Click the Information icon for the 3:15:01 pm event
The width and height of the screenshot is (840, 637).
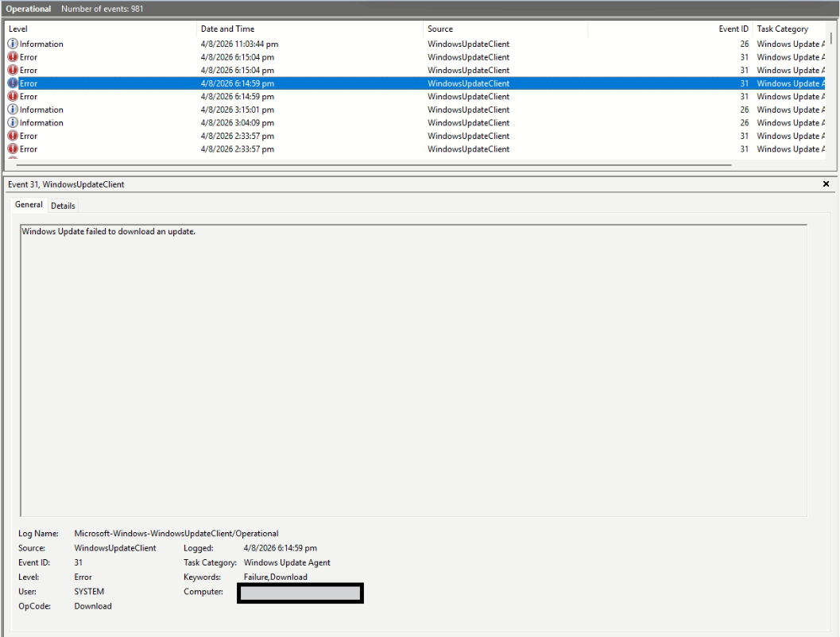point(13,110)
